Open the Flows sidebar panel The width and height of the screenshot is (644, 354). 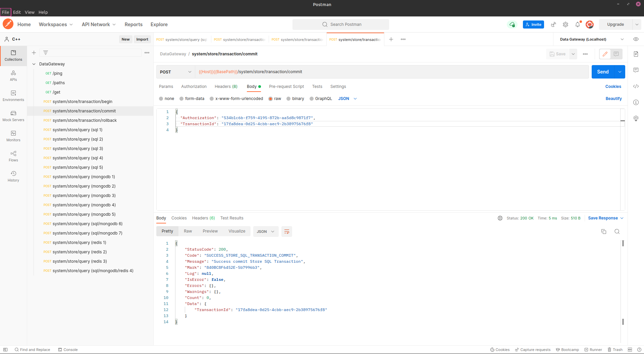13,156
